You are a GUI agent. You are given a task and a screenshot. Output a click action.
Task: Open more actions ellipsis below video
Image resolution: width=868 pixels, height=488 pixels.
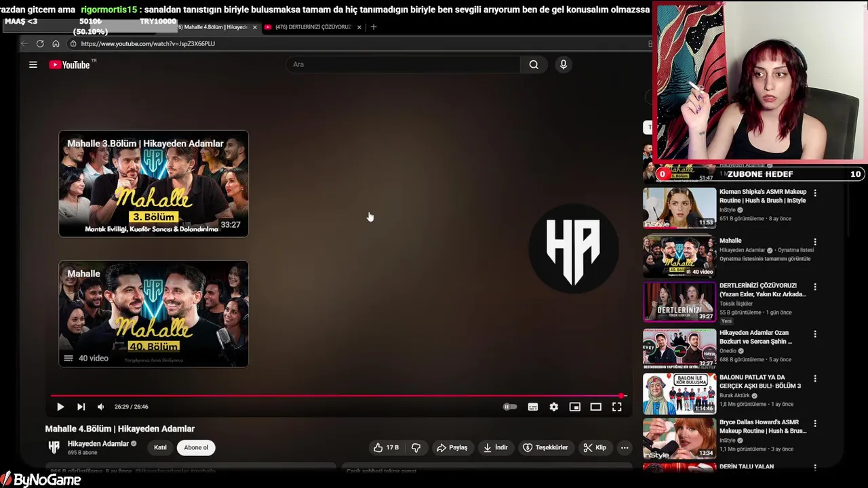pos(625,447)
